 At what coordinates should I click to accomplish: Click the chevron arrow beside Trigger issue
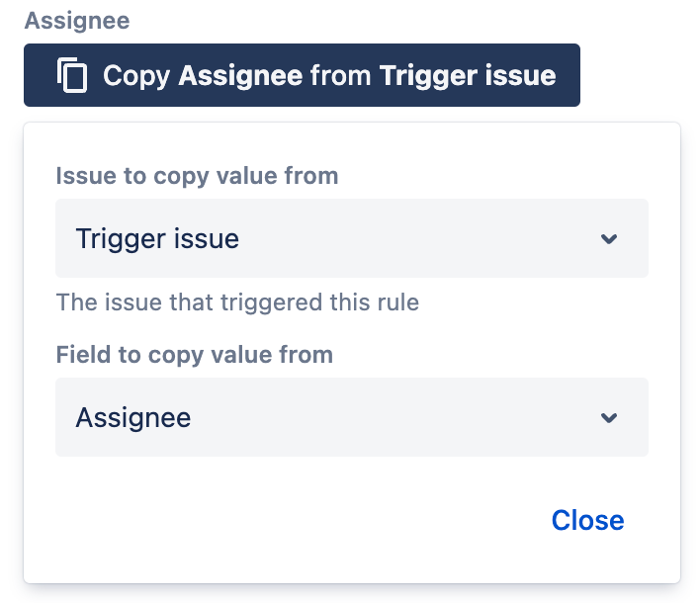click(x=609, y=239)
